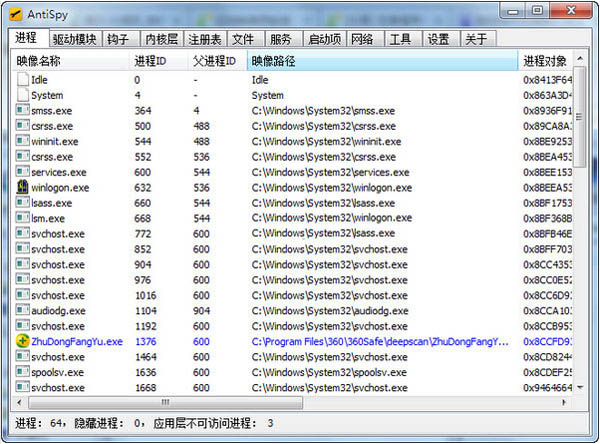Open the 钩子 tab

[120, 39]
